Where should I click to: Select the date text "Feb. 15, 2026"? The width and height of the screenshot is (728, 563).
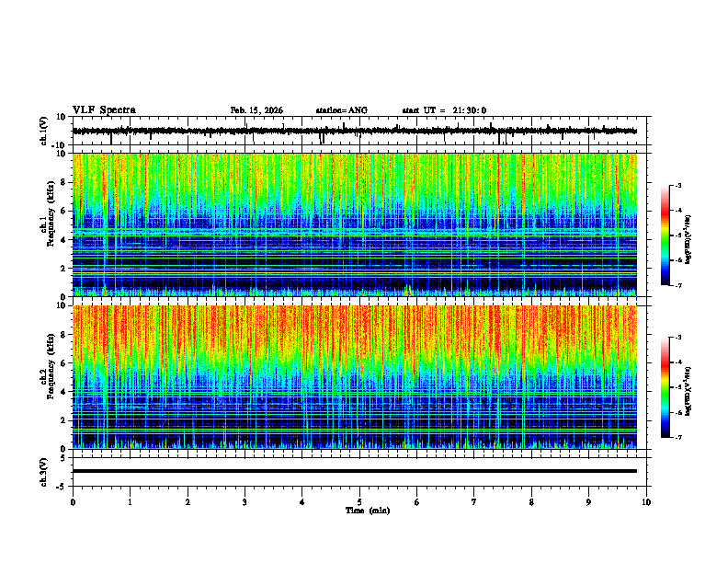[x=256, y=110]
